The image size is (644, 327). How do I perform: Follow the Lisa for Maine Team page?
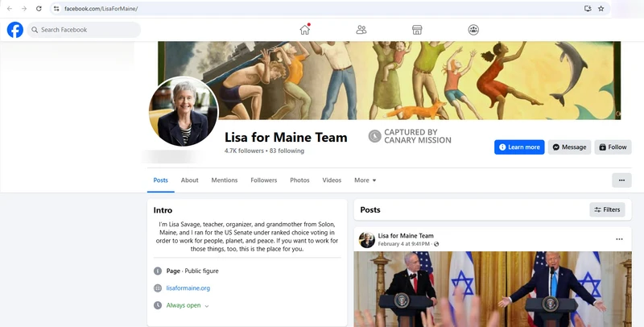pos(613,147)
